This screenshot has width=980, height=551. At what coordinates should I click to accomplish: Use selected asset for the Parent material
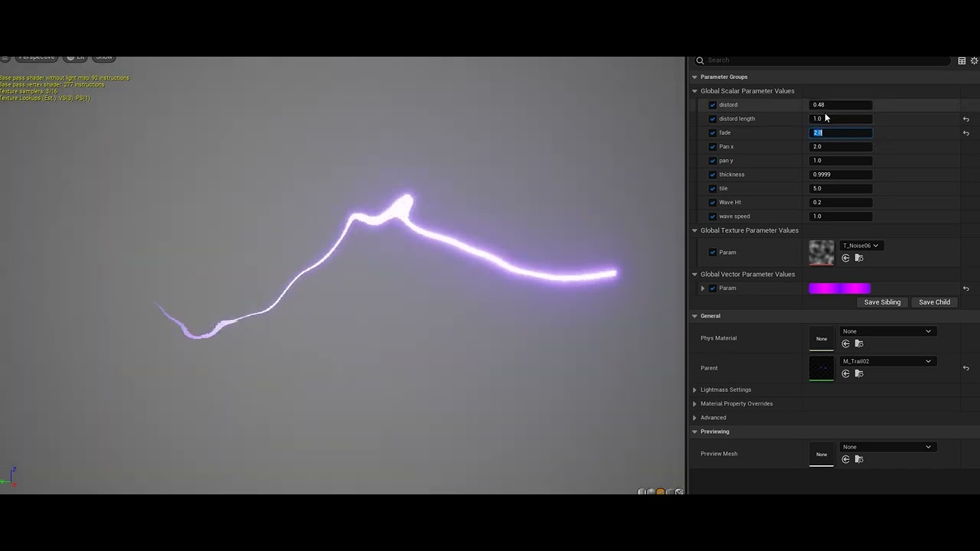[846, 373]
